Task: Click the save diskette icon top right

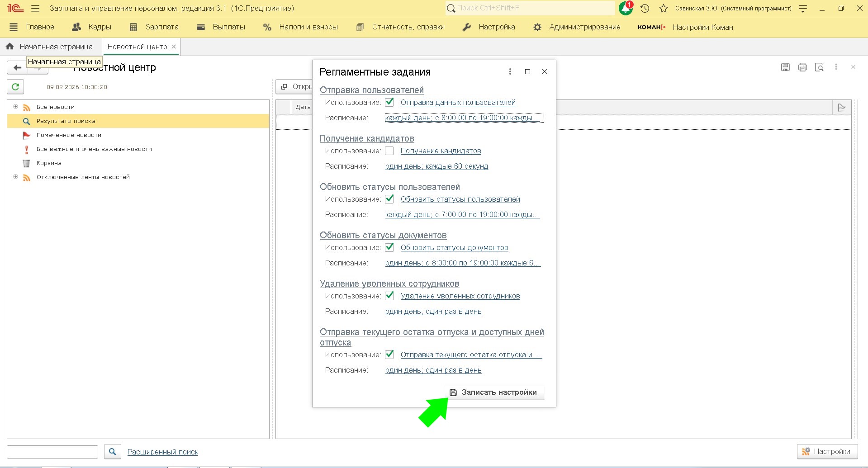Action: pos(785,67)
